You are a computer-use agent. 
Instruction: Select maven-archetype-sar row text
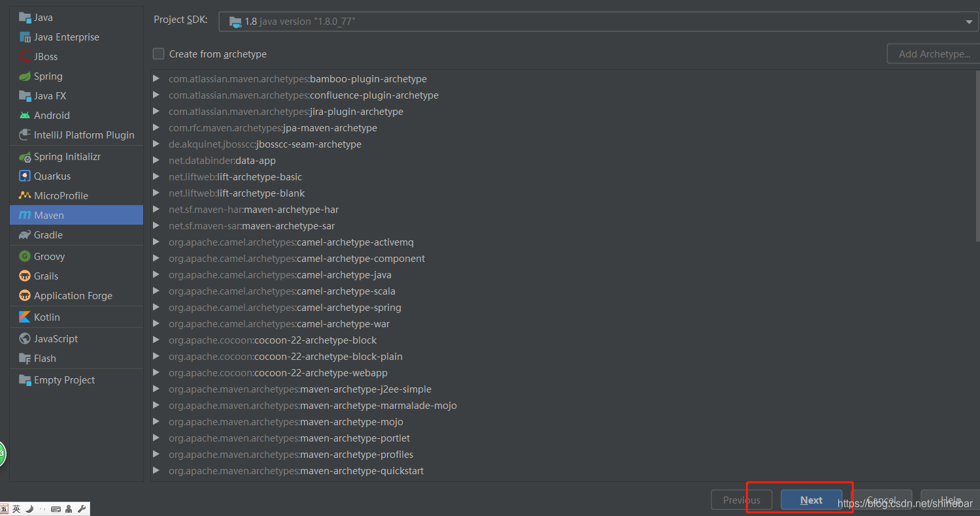252,226
